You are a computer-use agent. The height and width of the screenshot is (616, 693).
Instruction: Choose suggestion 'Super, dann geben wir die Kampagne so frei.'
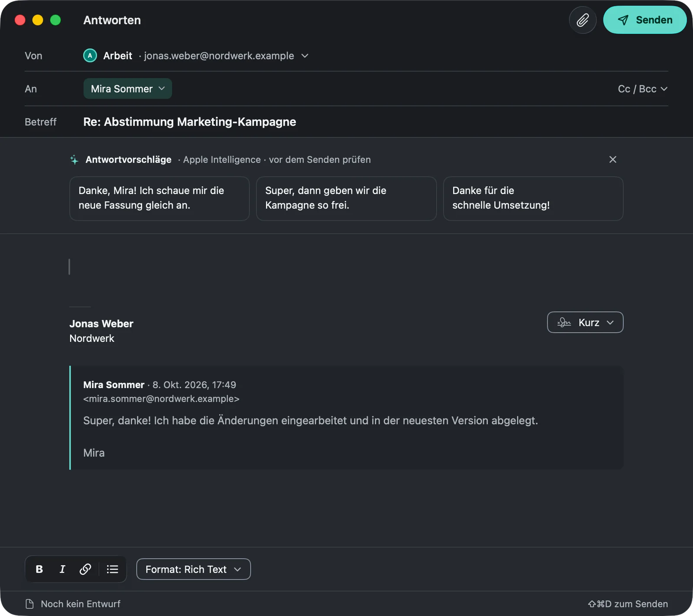coord(346,198)
